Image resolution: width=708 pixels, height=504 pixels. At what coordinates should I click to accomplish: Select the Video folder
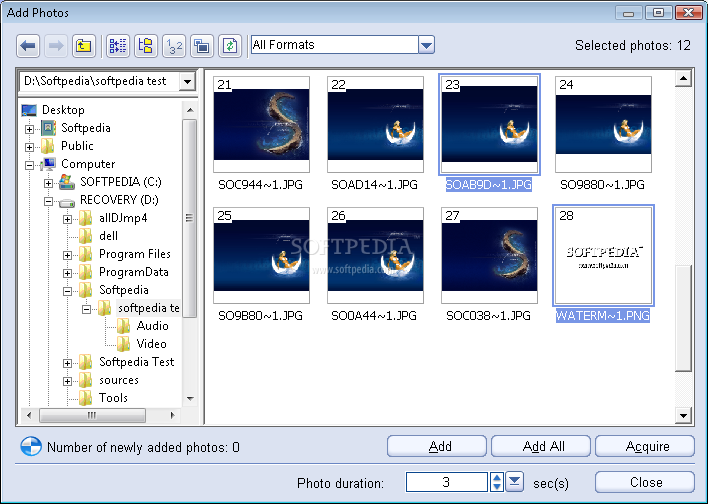click(151, 344)
